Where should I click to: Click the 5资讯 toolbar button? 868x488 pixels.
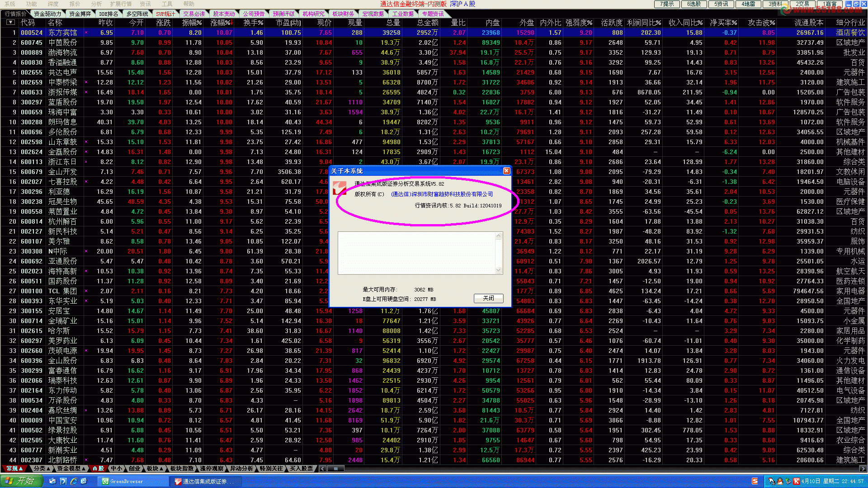pyautogui.click(x=722, y=4)
